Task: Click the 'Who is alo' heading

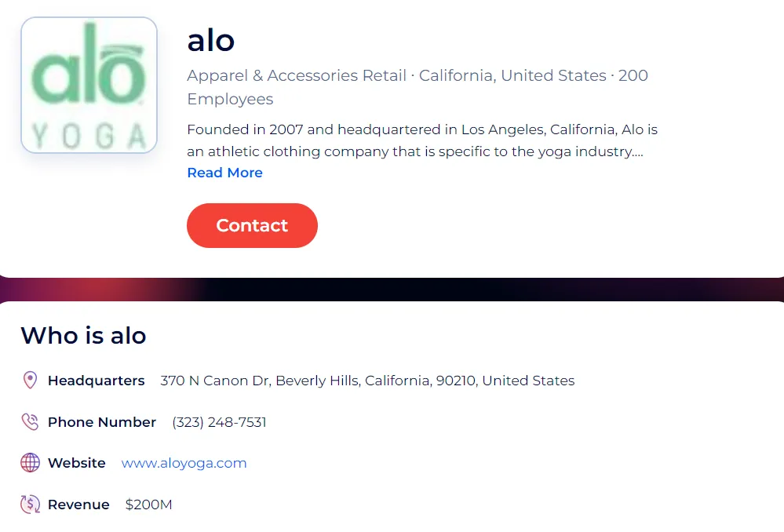Action: pyautogui.click(x=83, y=336)
